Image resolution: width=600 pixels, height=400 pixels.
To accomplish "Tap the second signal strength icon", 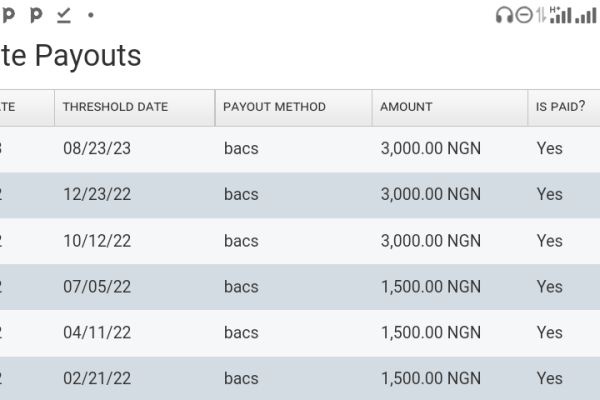I will [x=586, y=15].
